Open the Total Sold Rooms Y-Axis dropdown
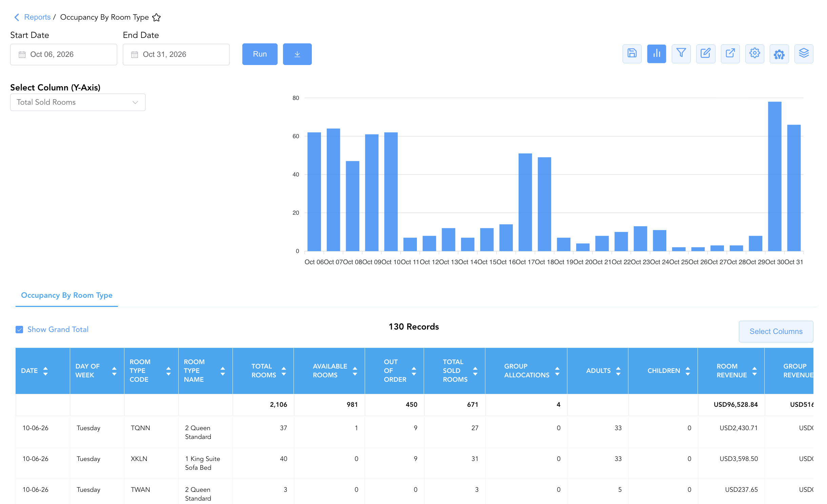 (78, 102)
